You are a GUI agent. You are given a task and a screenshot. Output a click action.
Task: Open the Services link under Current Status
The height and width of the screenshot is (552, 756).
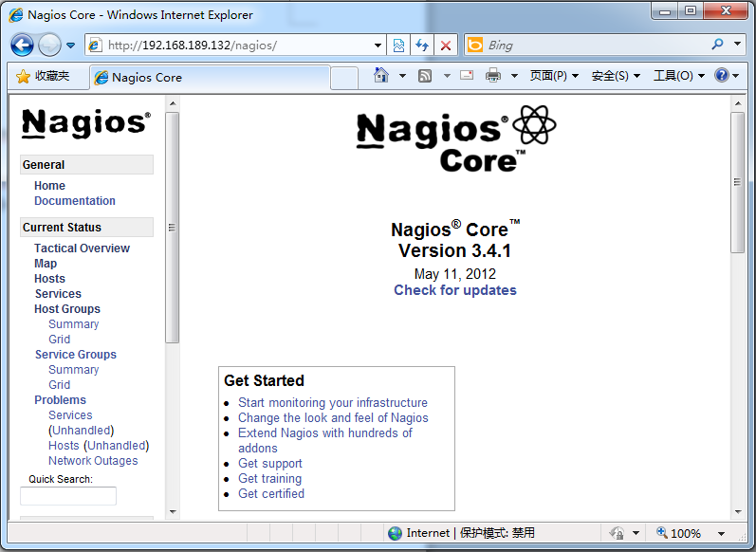point(58,294)
